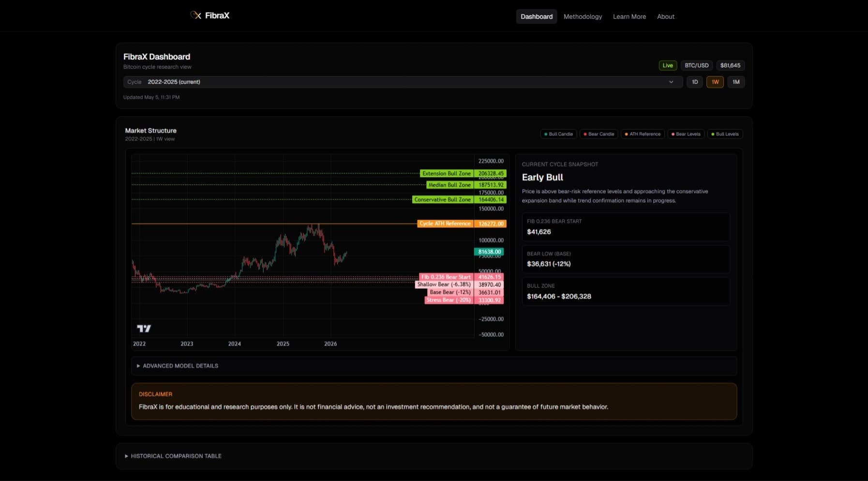Viewport: 868px width, 481px height.
Task: Open the TradingView logo on the chart
Action: tap(144, 329)
